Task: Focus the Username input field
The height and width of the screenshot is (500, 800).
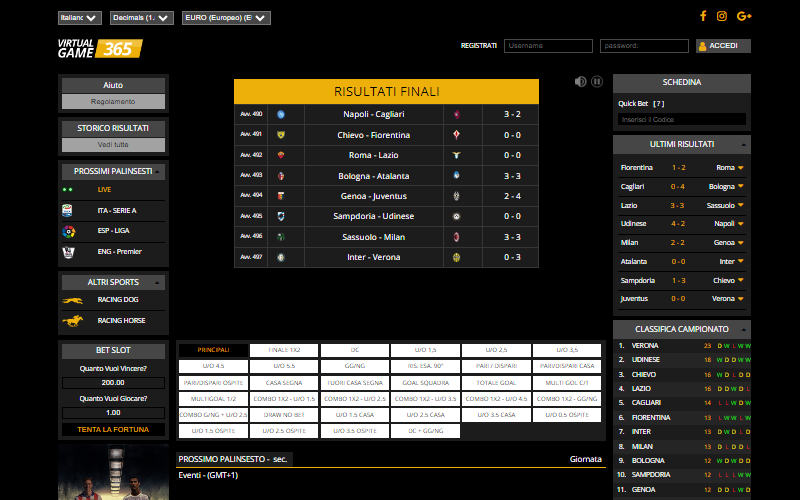Action: coord(548,46)
